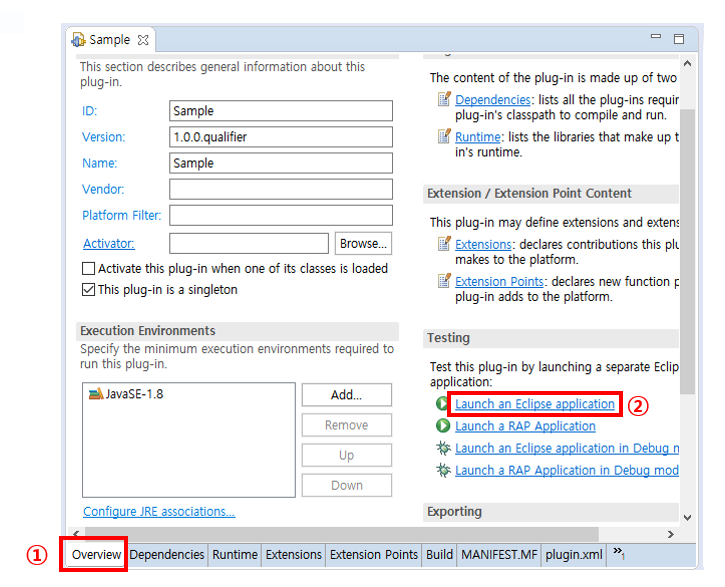Enable activate plug-in when class is loaded
This screenshot has height=587, width=725.
[88, 269]
